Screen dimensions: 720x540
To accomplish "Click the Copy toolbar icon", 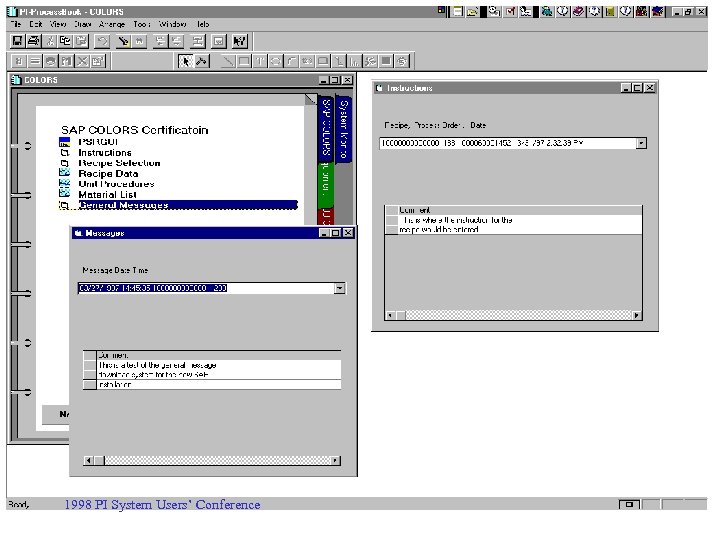I will pos(66,41).
